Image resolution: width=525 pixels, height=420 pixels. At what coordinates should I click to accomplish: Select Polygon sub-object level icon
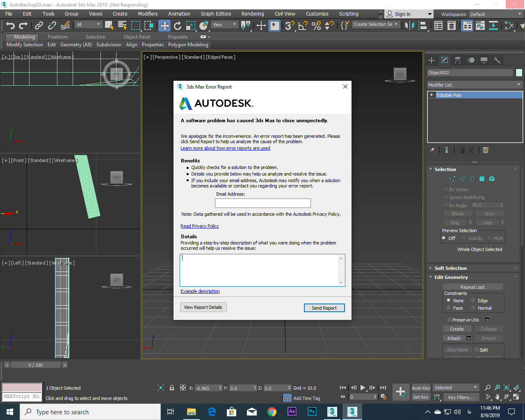482,179
